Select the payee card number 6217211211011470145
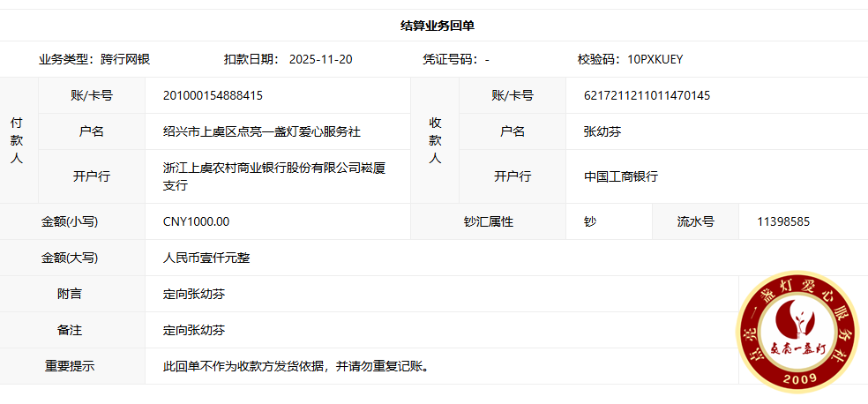This screenshot has width=868, height=404. 647,95
